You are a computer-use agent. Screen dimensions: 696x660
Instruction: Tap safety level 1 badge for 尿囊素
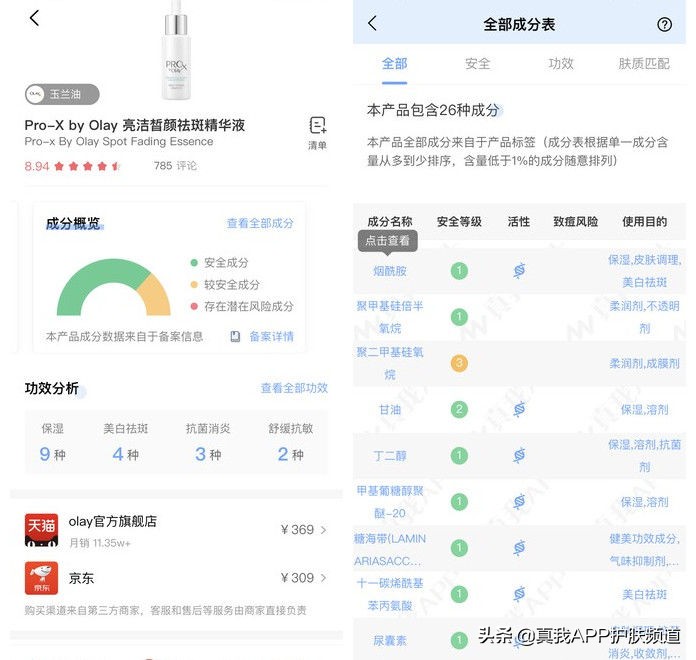point(459,640)
